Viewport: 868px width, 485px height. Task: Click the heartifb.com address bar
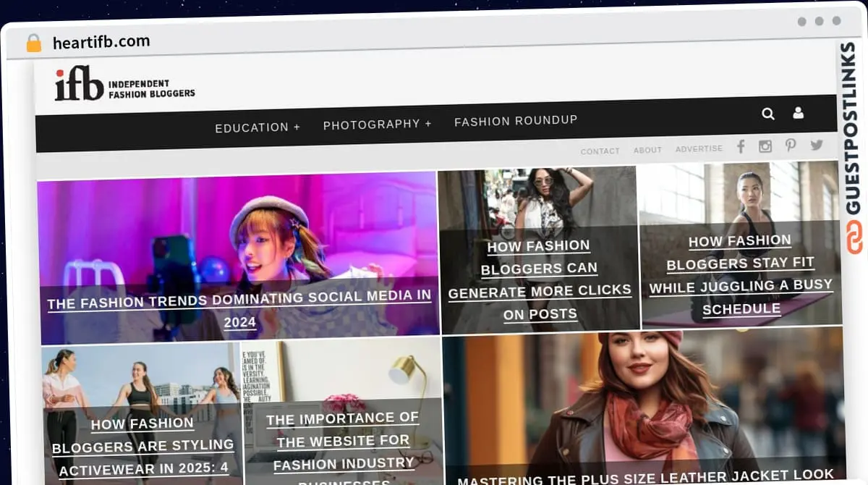coord(101,41)
